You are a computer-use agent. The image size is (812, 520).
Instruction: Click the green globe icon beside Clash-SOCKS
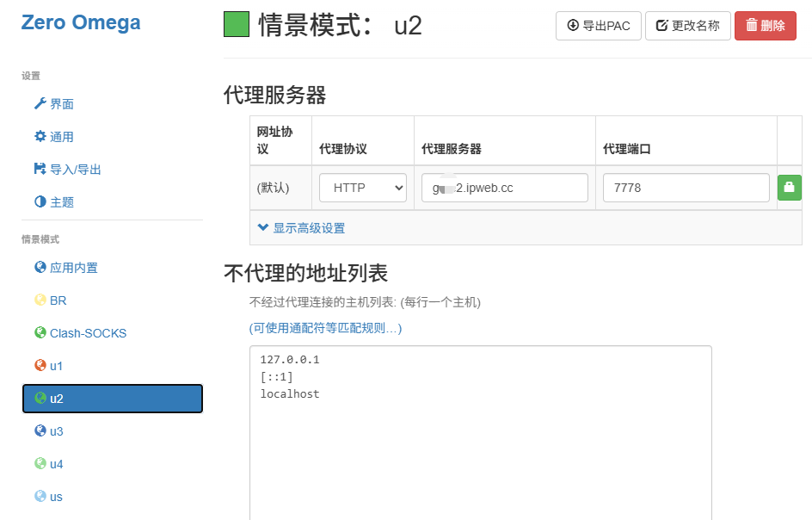point(40,332)
